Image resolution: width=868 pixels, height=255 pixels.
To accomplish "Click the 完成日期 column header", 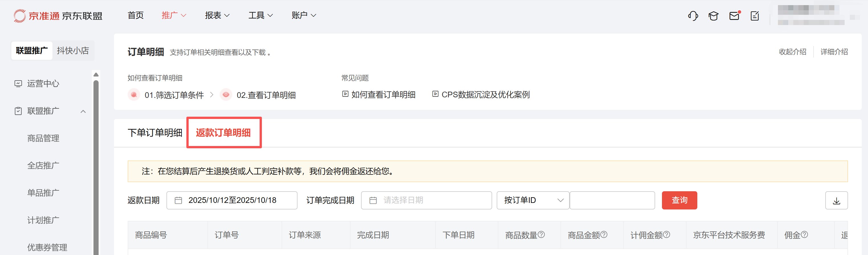I will pyautogui.click(x=373, y=235).
